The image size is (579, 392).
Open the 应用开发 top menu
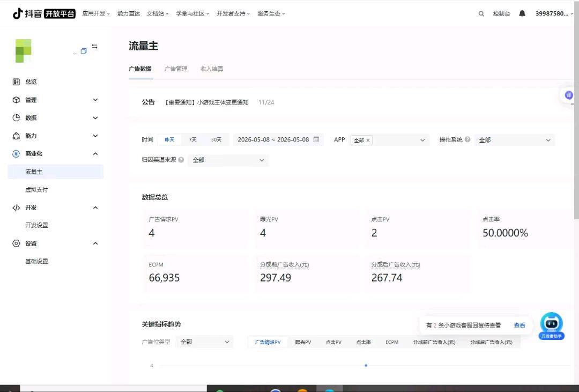tap(96, 13)
